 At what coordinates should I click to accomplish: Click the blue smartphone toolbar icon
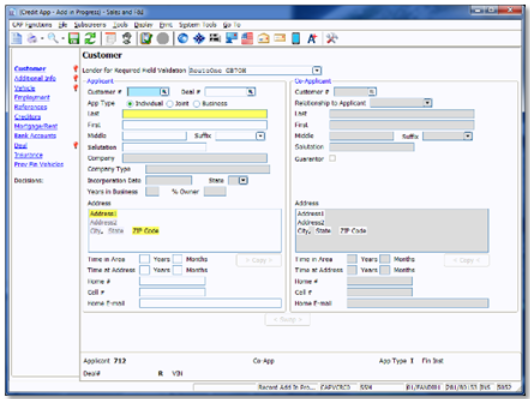coord(296,38)
